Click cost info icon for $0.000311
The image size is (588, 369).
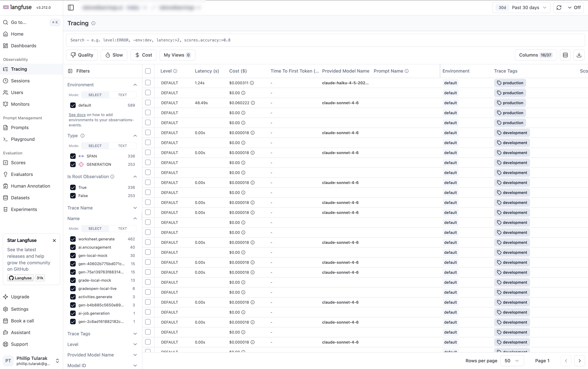[252, 83]
